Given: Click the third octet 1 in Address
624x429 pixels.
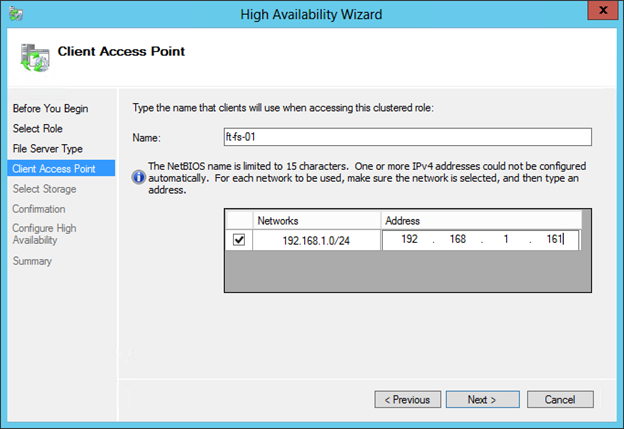Looking at the screenshot, I should tap(506, 239).
